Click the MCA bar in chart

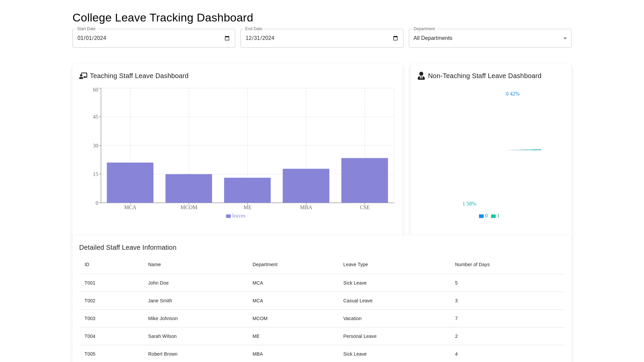(x=130, y=183)
